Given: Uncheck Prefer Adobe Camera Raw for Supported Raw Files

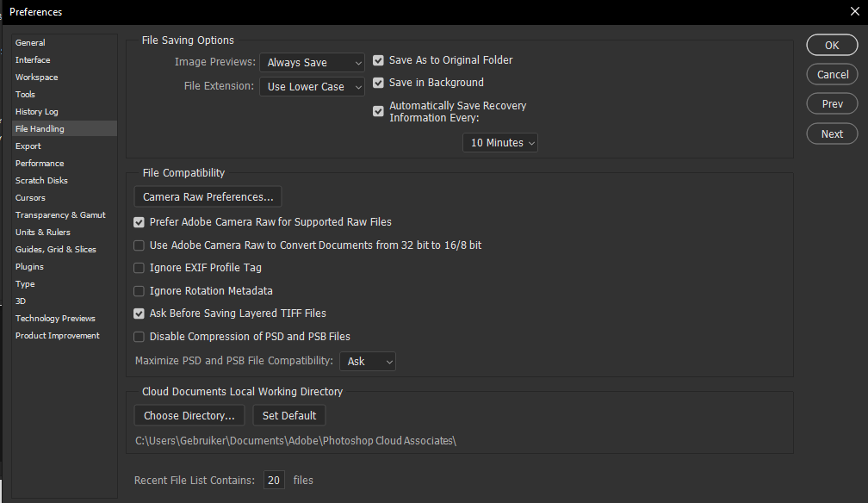Looking at the screenshot, I should 139,222.
